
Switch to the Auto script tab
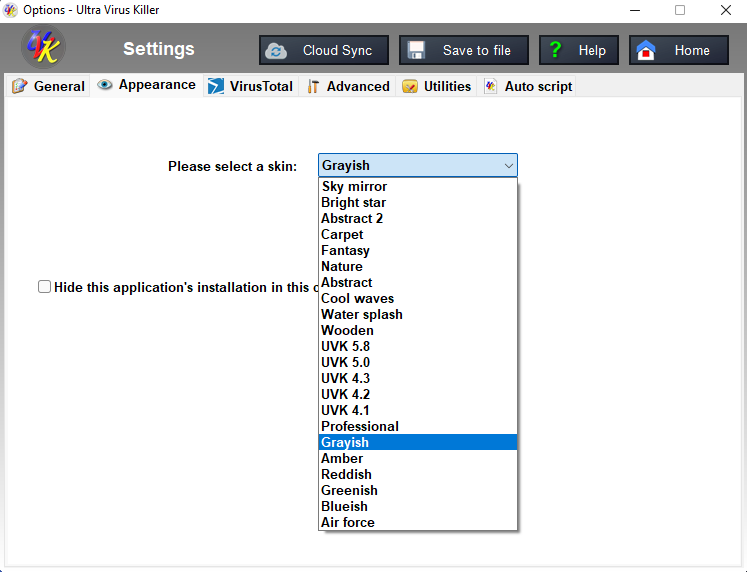[527, 86]
